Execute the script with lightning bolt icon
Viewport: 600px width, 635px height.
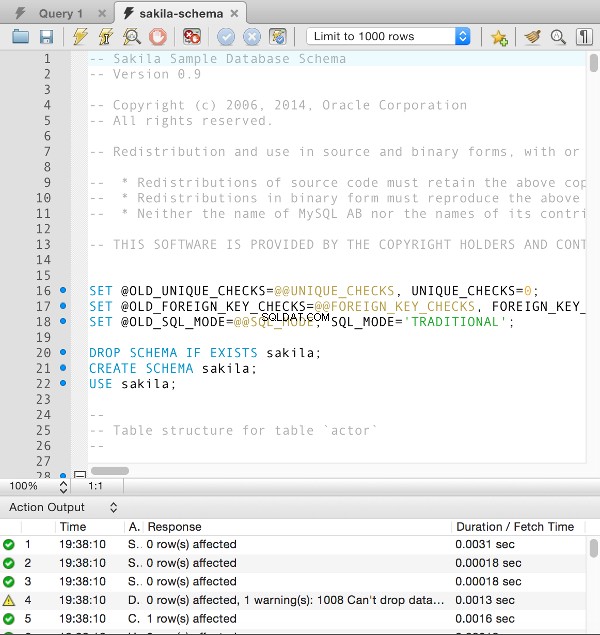click(x=80, y=37)
